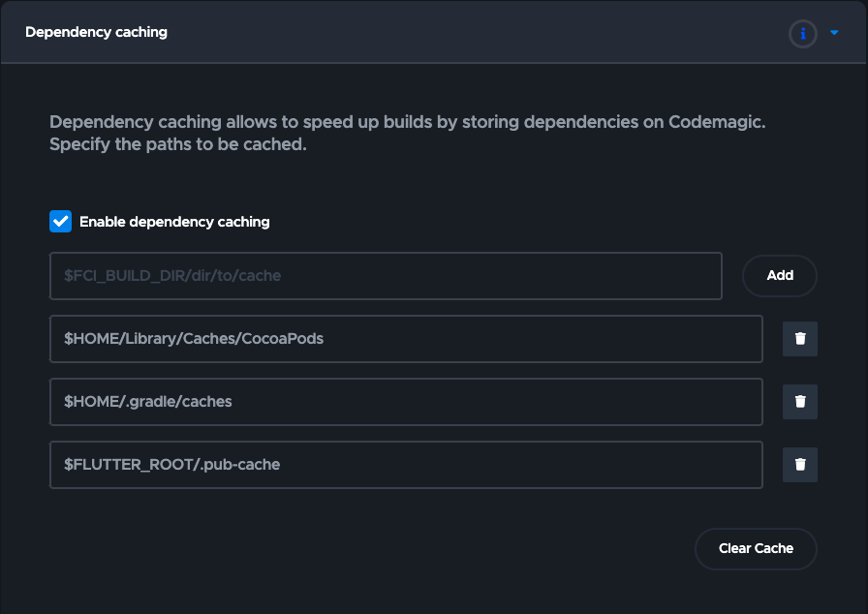Click the Add button next to path input
The image size is (868, 614).
click(780, 275)
